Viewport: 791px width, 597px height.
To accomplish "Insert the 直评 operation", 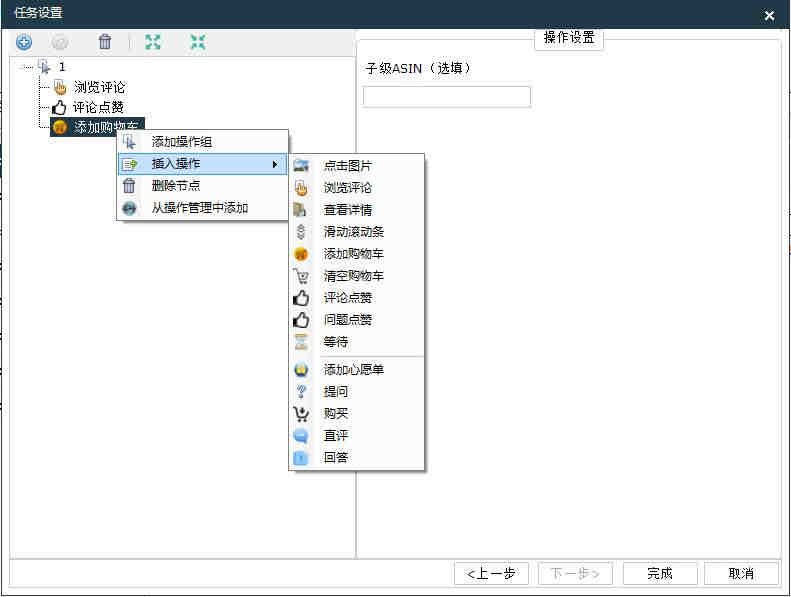I will [x=356, y=436].
